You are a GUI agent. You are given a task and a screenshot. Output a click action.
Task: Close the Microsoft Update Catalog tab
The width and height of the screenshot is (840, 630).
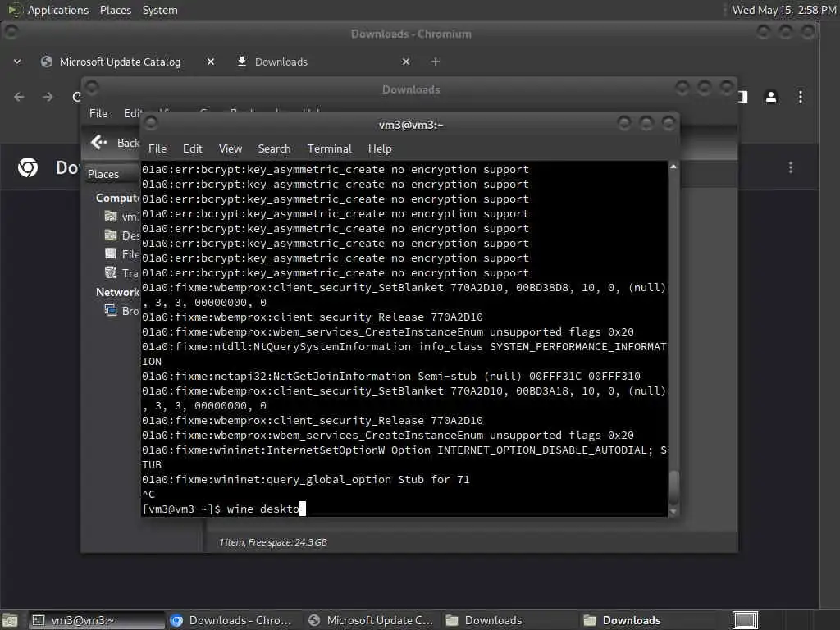pos(211,62)
